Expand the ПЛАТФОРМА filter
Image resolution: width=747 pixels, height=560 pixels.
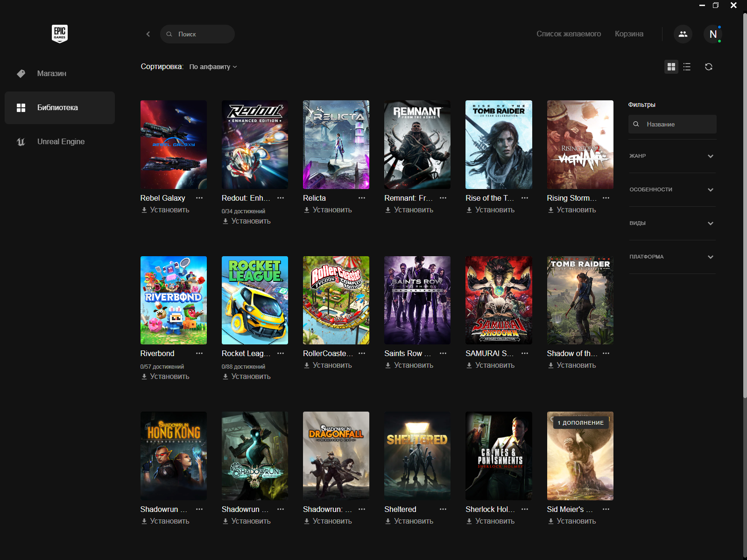672,257
